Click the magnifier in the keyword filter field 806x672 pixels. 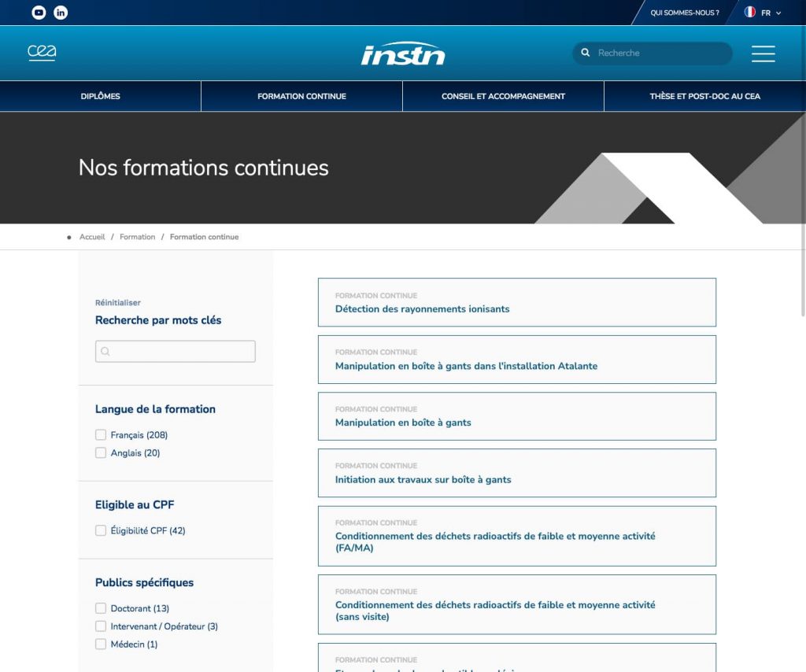tap(105, 351)
